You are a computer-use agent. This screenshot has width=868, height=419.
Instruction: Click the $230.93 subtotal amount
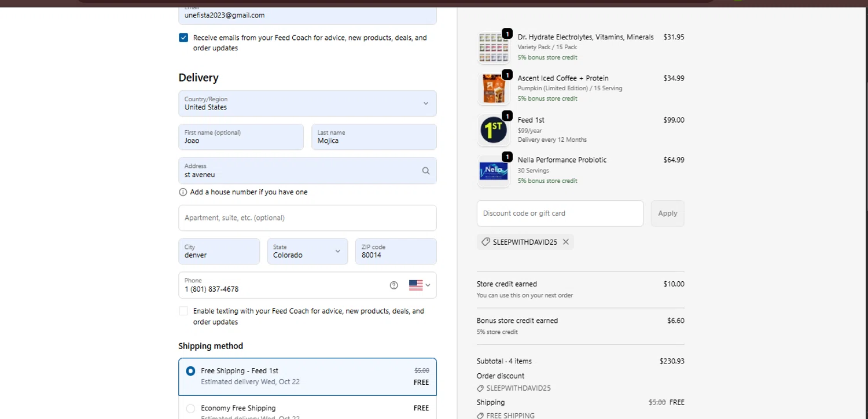672,361
